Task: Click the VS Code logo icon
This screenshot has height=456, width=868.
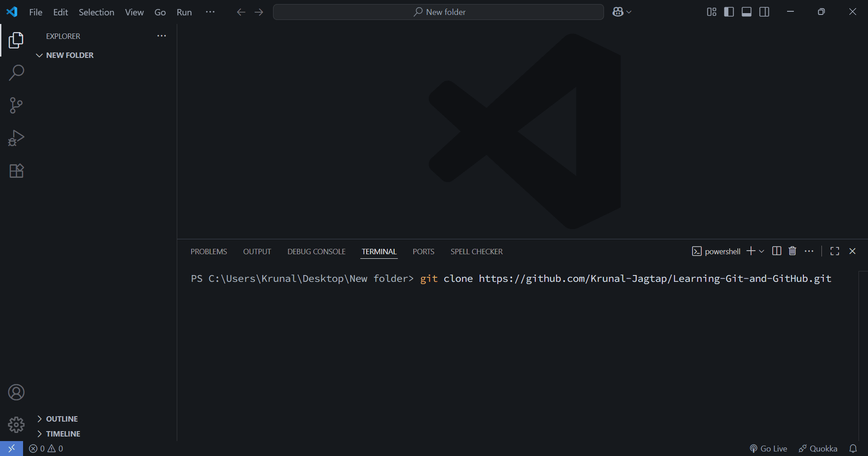Action: point(12,12)
